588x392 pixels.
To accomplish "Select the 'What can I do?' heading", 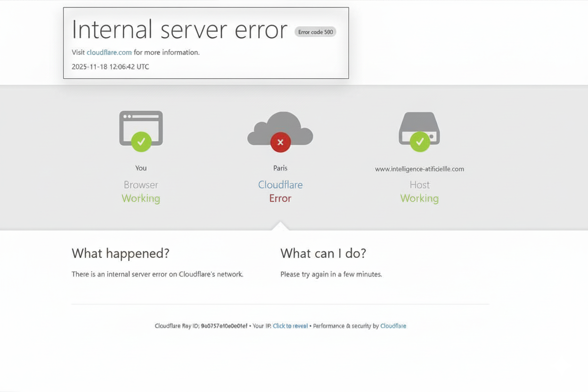I will coord(323,253).
